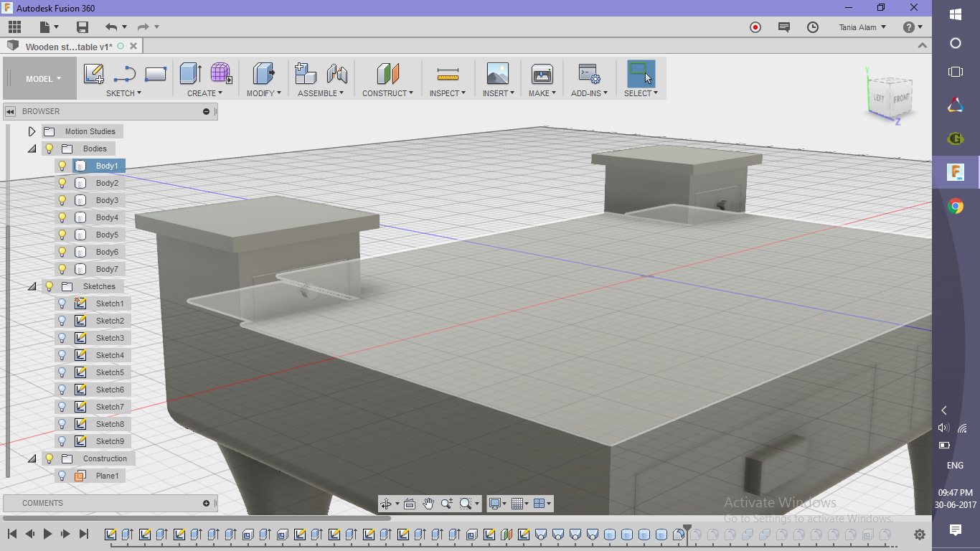Open the Display Settings dropdown
The height and width of the screenshot is (551, 980).
click(x=499, y=504)
